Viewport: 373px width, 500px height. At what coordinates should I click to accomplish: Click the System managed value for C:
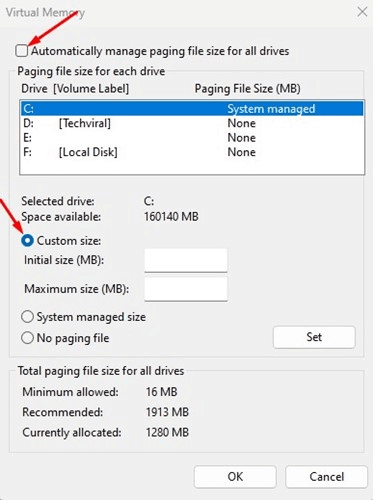pos(271,109)
